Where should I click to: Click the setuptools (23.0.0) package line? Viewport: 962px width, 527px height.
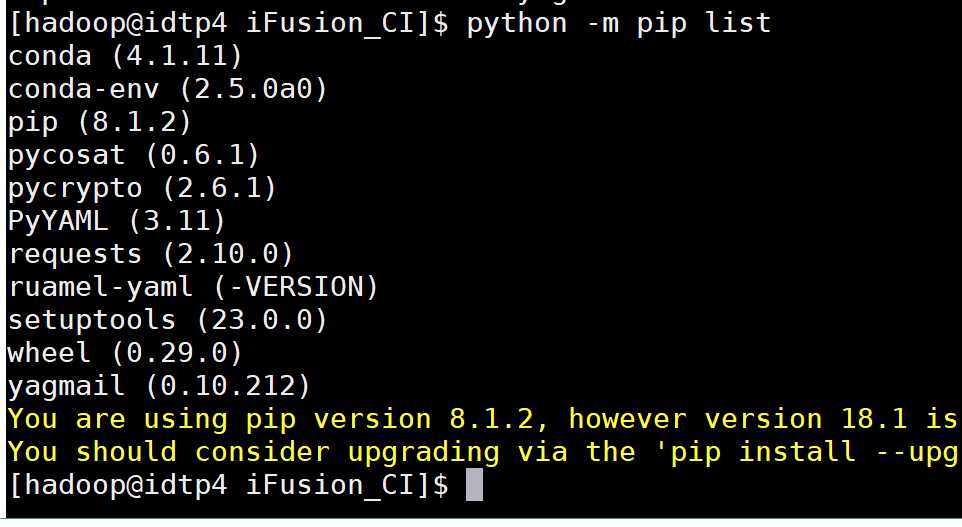167,320
